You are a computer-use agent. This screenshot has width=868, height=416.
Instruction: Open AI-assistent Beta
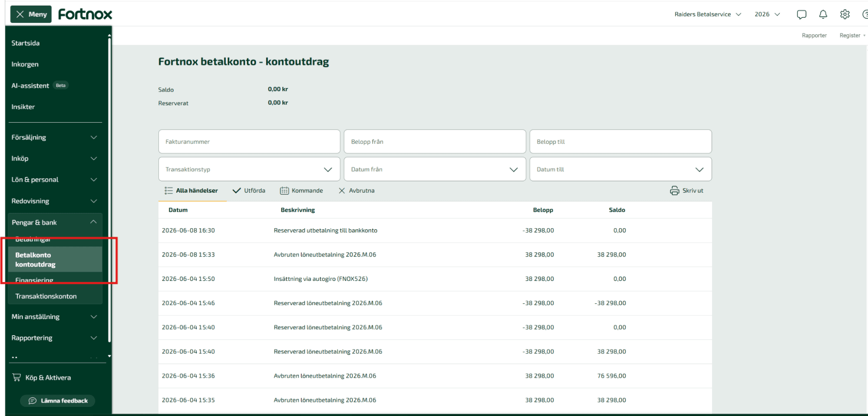pos(40,86)
